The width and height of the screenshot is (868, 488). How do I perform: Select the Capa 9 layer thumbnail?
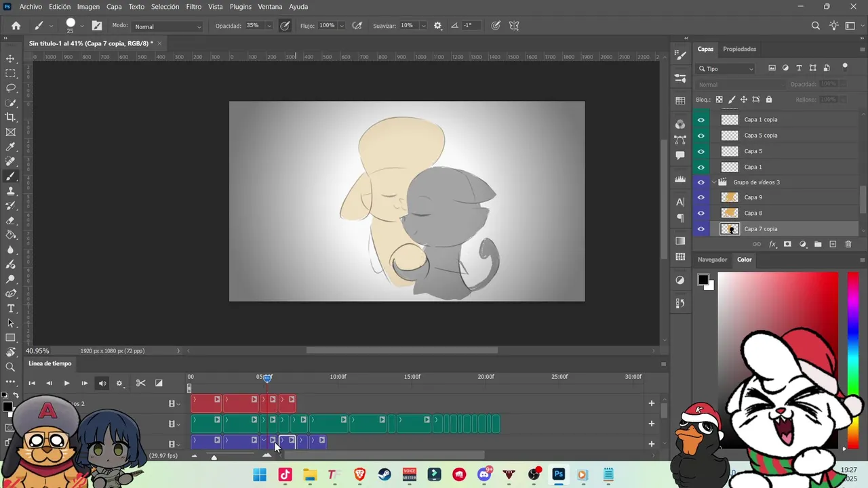point(730,197)
